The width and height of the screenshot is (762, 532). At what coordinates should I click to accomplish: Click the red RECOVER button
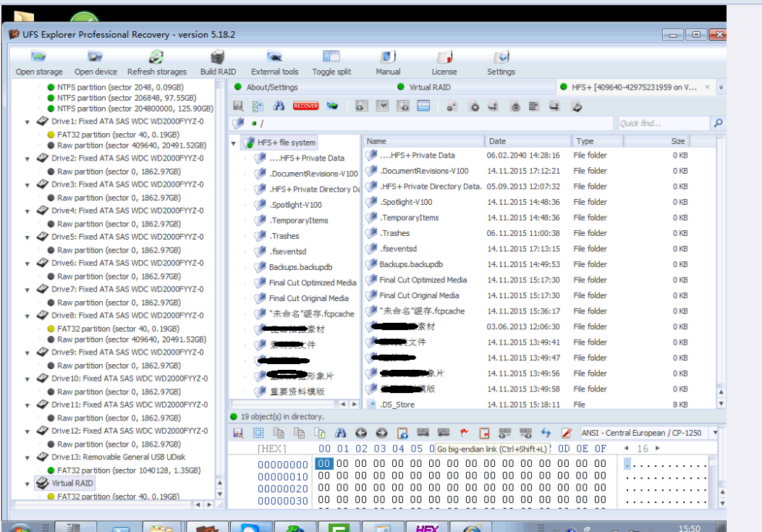pyautogui.click(x=305, y=106)
